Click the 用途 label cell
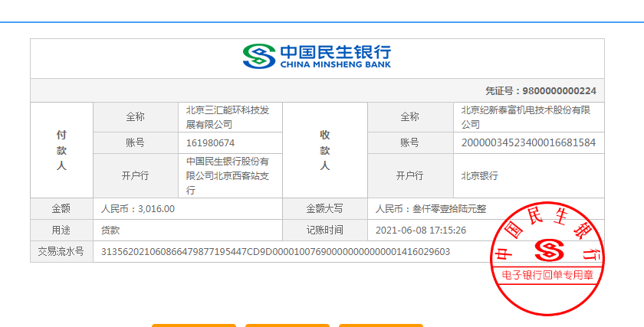 tap(61, 231)
